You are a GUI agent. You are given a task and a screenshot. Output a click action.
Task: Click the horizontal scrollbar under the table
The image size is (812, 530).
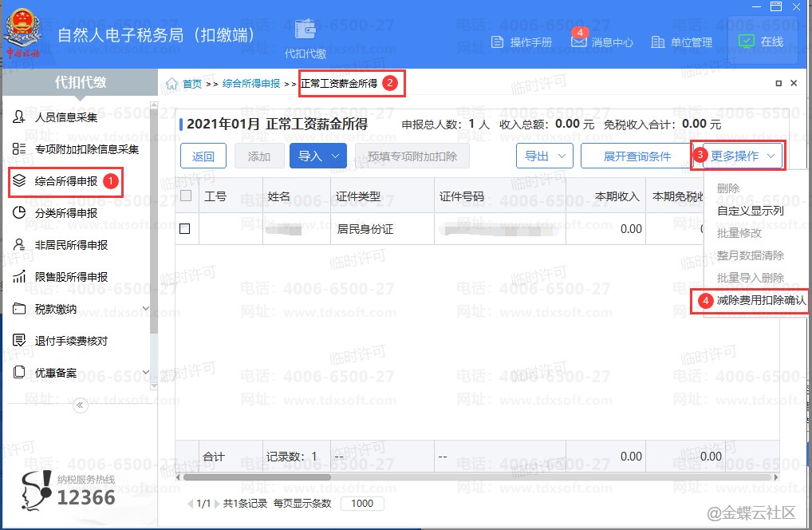tap(257, 477)
